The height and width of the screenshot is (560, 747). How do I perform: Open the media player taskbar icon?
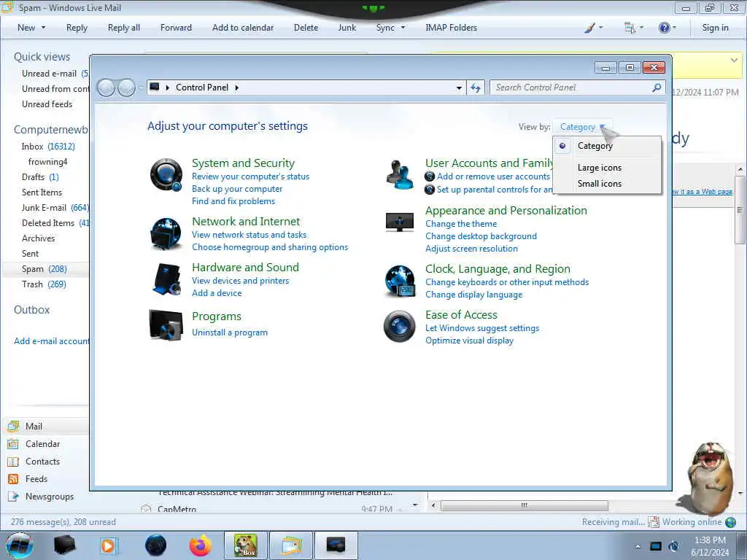pyautogui.click(x=108, y=545)
